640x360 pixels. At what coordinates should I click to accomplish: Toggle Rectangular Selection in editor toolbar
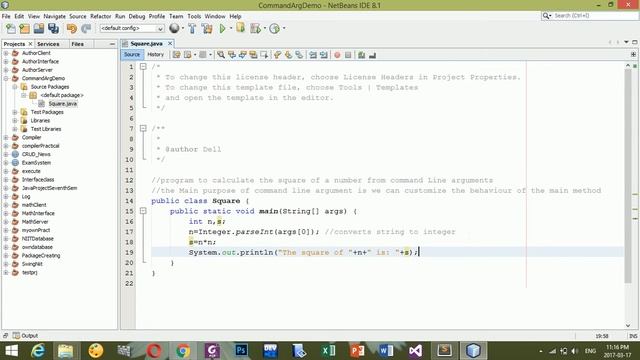click(264, 55)
